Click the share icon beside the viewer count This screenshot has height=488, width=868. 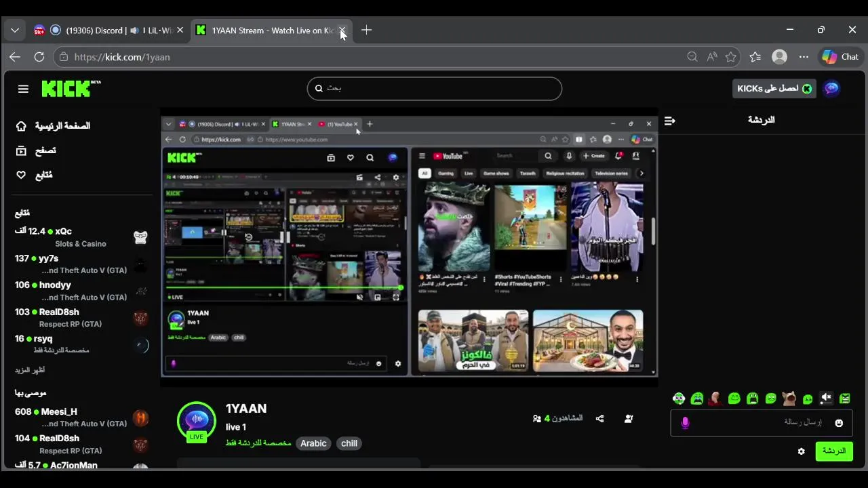point(599,419)
